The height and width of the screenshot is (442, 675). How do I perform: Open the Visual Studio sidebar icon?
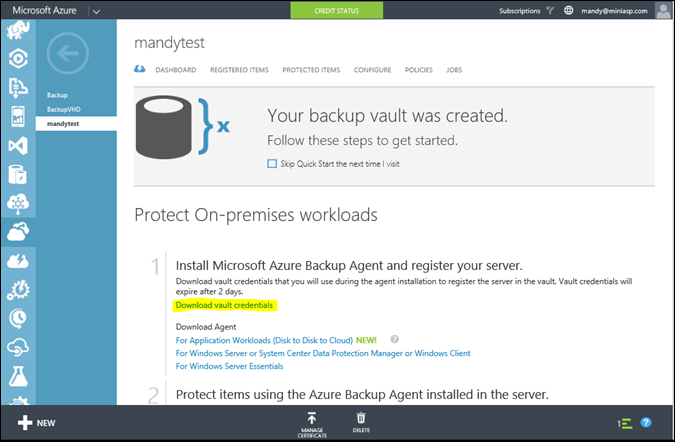pyautogui.click(x=17, y=145)
